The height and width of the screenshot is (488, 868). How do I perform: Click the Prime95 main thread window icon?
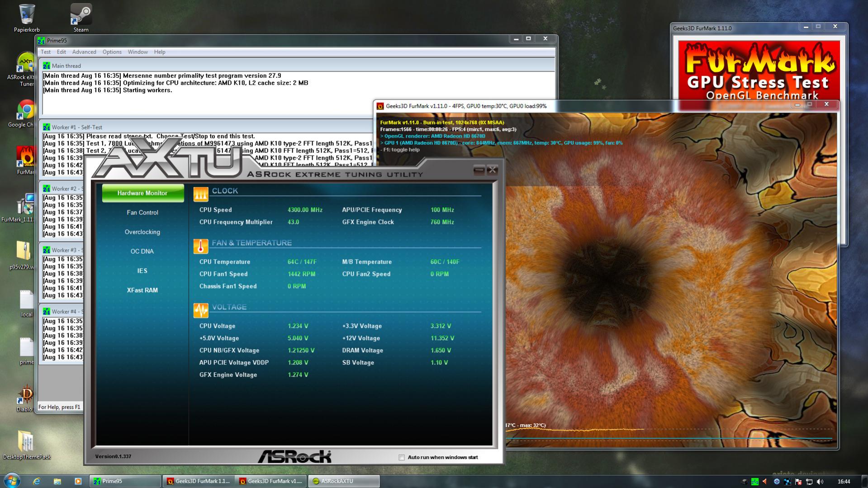coord(46,66)
